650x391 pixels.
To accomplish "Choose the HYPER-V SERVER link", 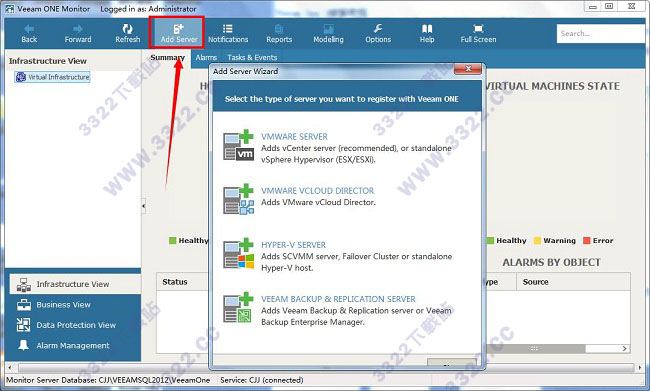I will 293,245.
